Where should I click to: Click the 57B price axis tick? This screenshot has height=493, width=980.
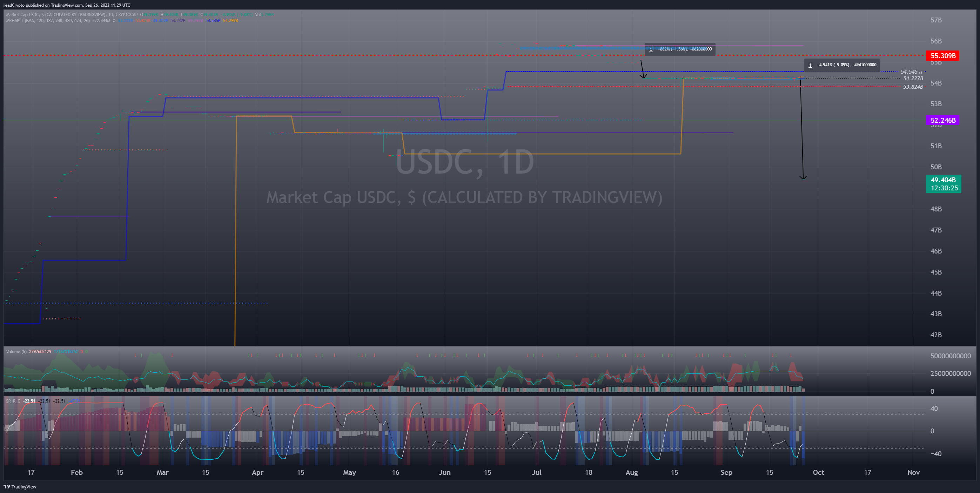[x=936, y=20]
